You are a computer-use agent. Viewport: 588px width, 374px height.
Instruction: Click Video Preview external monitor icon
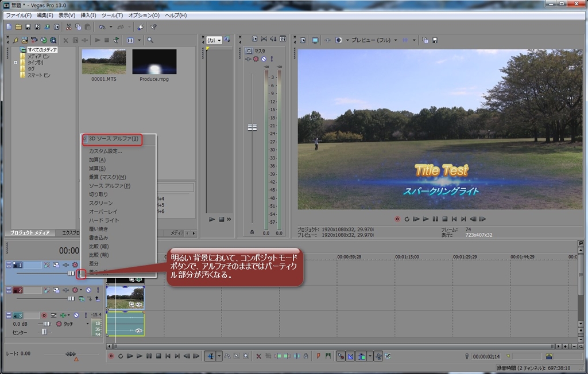click(x=315, y=40)
